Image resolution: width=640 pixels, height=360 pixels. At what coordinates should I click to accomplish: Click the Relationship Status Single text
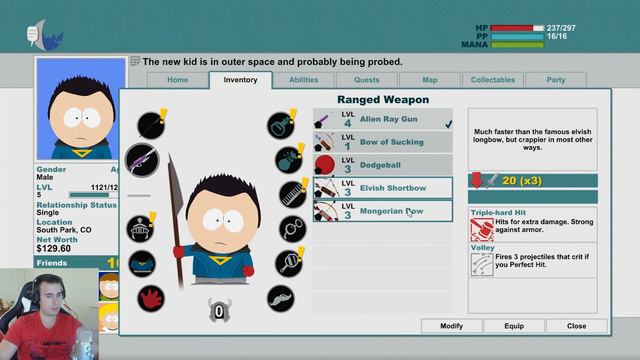47,213
